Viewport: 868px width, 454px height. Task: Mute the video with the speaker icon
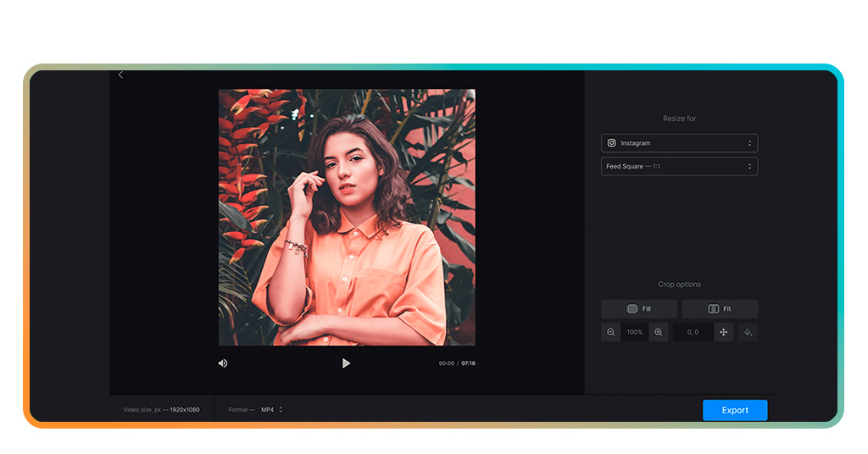click(x=223, y=363)
